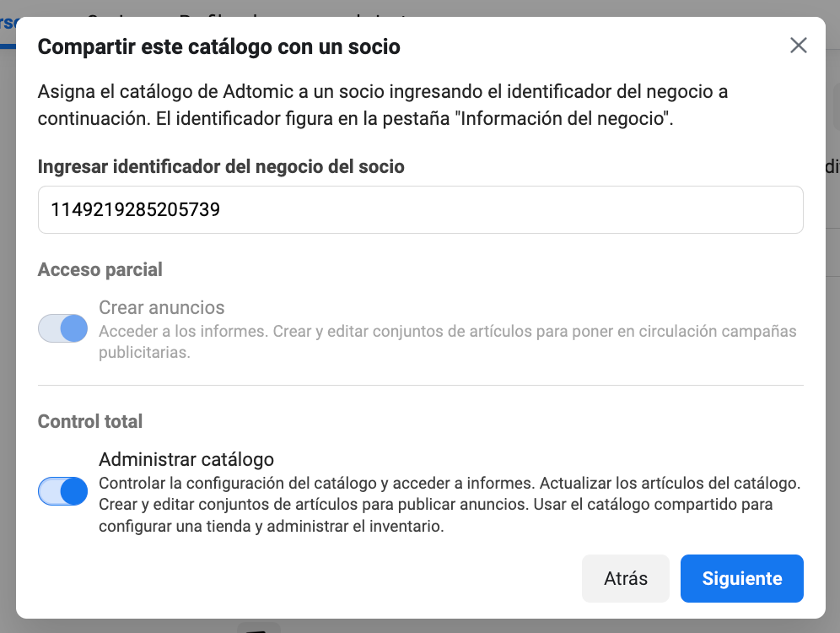The height and width of the screenshot is (633, 840).
Task: Click the dialog title Compartir este catálogo
Action: [x=218, y=46]
